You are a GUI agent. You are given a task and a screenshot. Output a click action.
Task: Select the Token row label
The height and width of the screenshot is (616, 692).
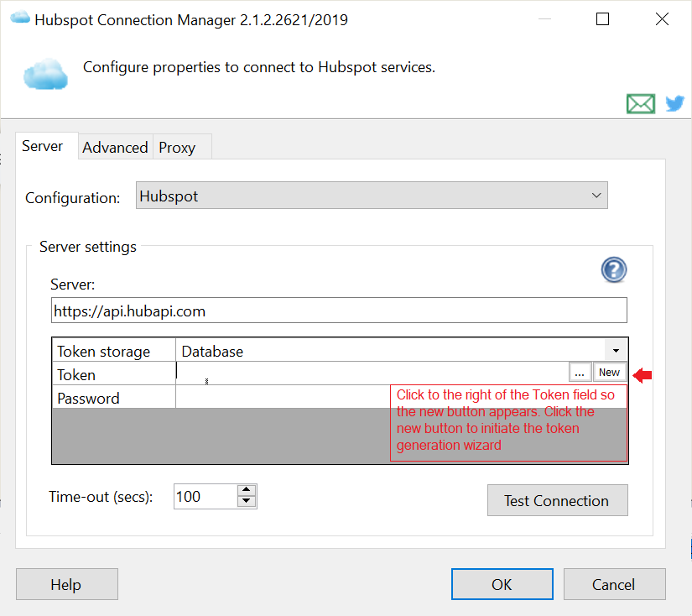point(114,374)
